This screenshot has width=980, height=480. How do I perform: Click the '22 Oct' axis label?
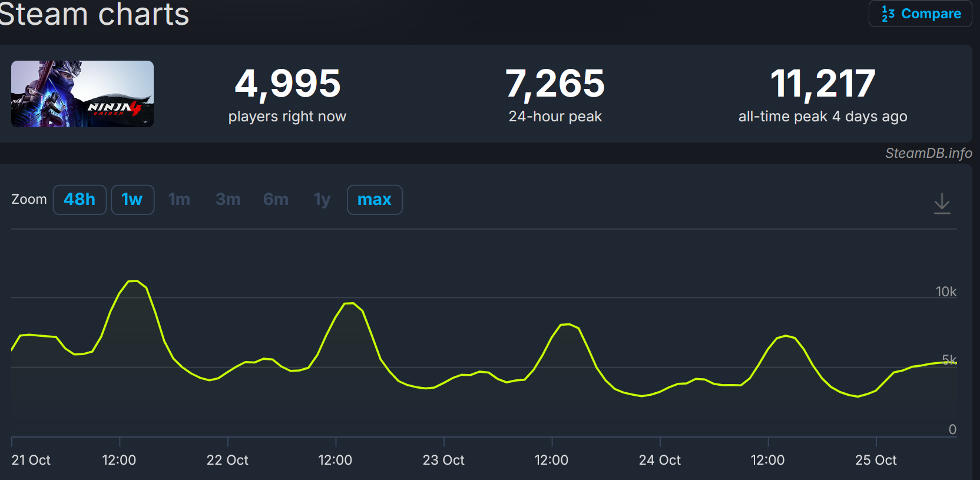[x=227, y=460]
